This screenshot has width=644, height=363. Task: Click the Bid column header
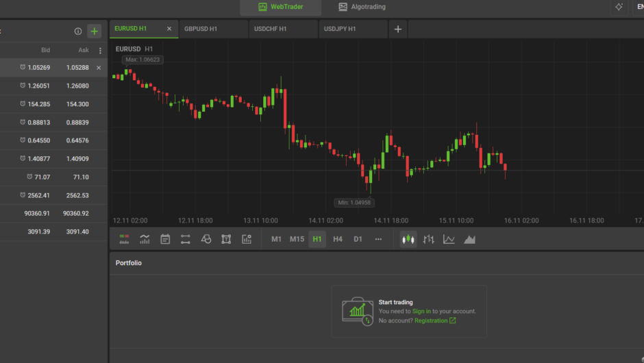click(46, 50)
